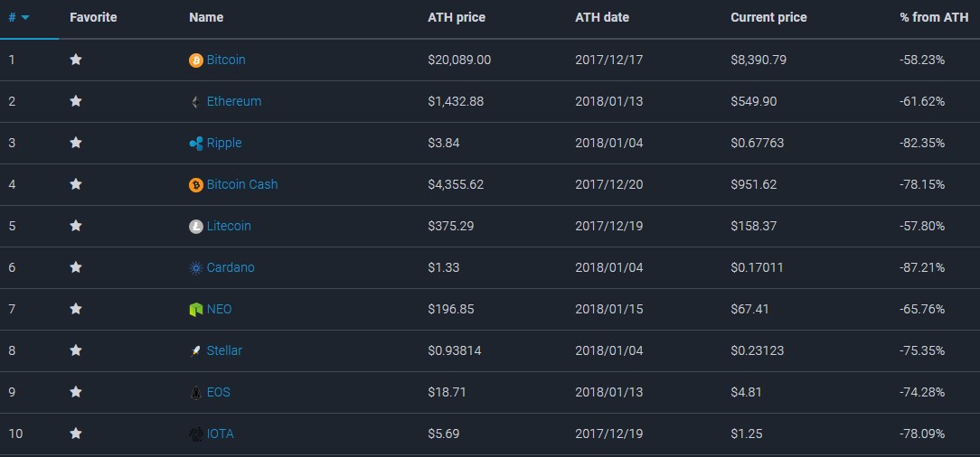The height and width of the screenshot is (457, 980).
Task: Click the Ripple logo icon
Action: coord(196,144)
